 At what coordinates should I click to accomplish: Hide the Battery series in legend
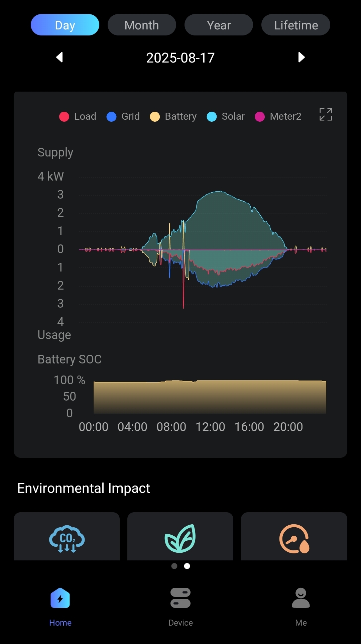pyautogui.click(x=173, y=116)
